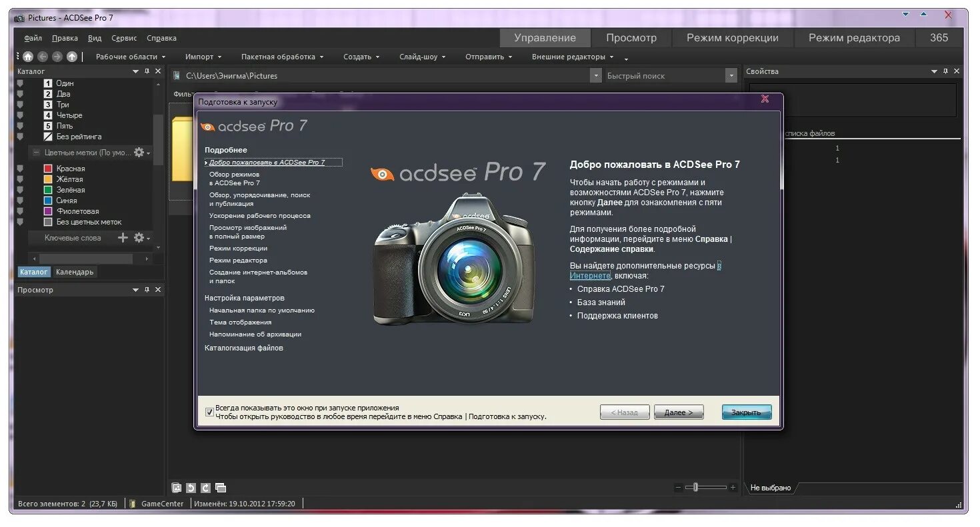Image resolution: width=980 pixels, height=527 pixels.
Task: Open the Файл menu
Action: 33,39
